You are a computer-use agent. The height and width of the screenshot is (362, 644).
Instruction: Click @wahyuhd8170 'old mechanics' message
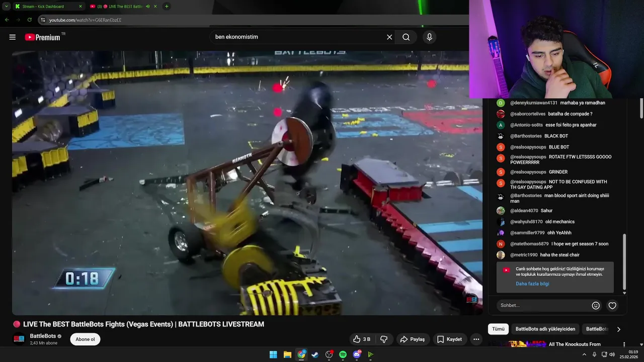pyautogui.click(x=560, y=222)
